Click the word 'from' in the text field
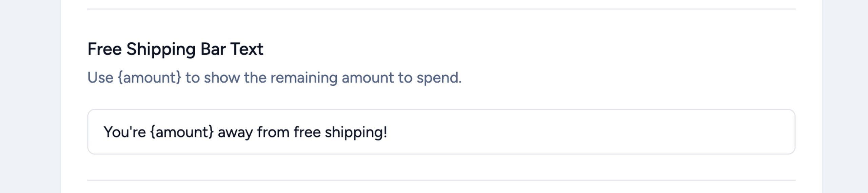This screenshot has width=868, height=193. coord(273,132)
